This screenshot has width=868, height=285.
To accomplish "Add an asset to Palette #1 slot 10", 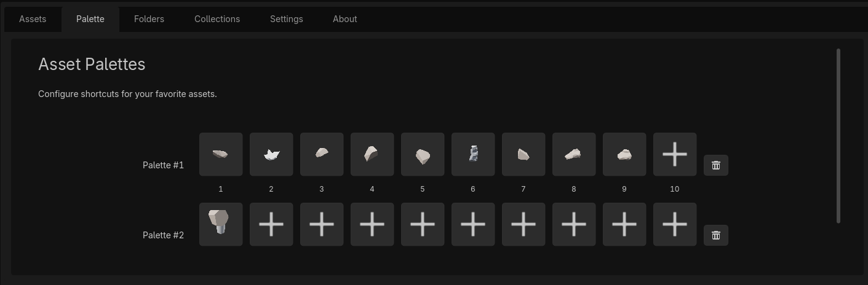I will 675,154.
